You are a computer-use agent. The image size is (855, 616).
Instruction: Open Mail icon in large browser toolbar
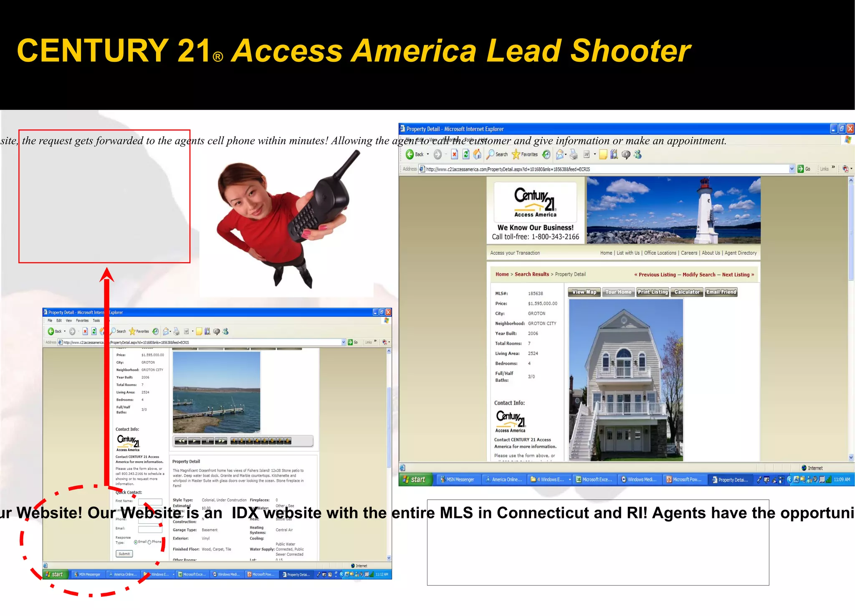tap(560, 154)
